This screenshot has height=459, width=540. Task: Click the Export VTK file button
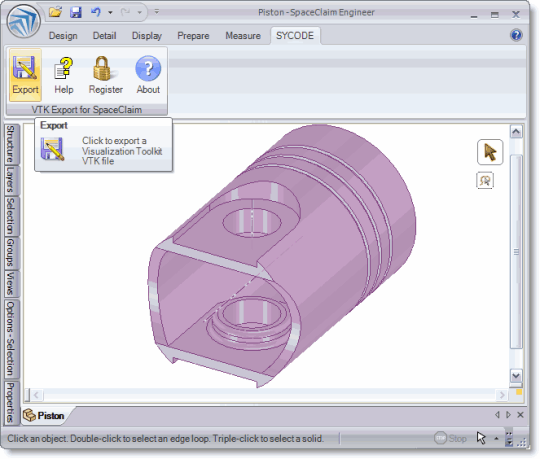[25, 75]
